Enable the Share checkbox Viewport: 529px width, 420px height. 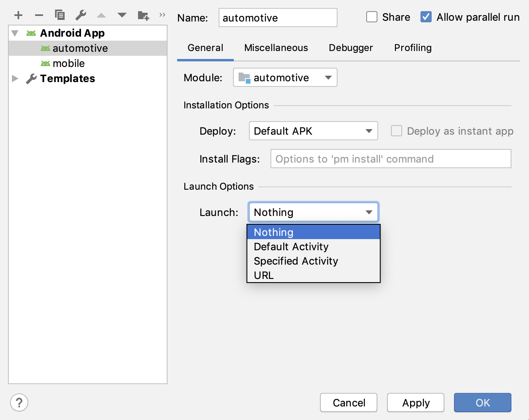[371, 17]
